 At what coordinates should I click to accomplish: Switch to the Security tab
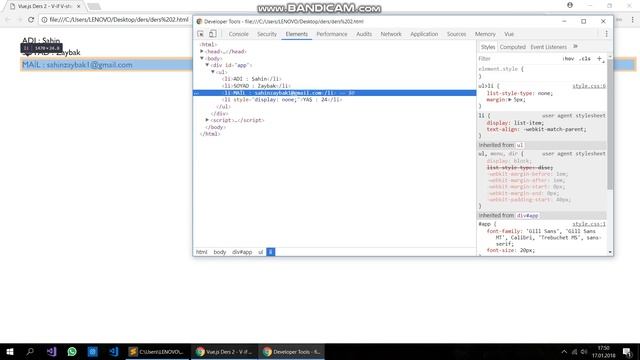(x=267, y=34)
